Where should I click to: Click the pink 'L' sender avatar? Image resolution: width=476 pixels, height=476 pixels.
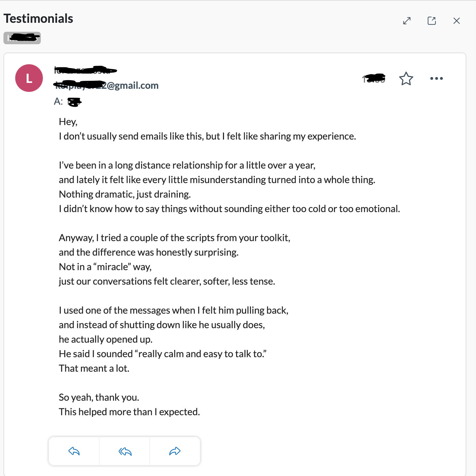29,78
